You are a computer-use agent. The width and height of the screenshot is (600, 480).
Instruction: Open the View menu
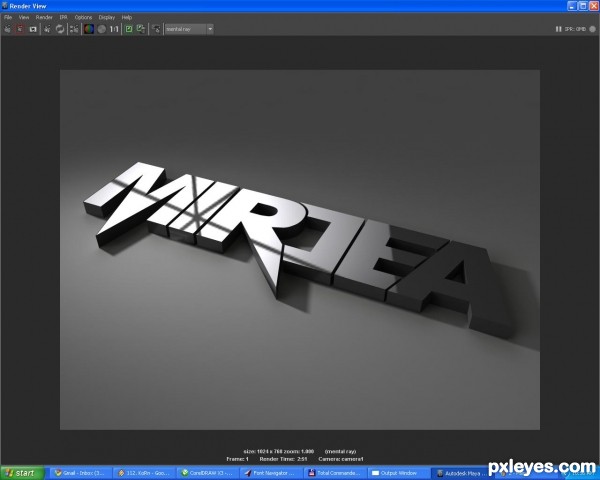tap(24, 18)
